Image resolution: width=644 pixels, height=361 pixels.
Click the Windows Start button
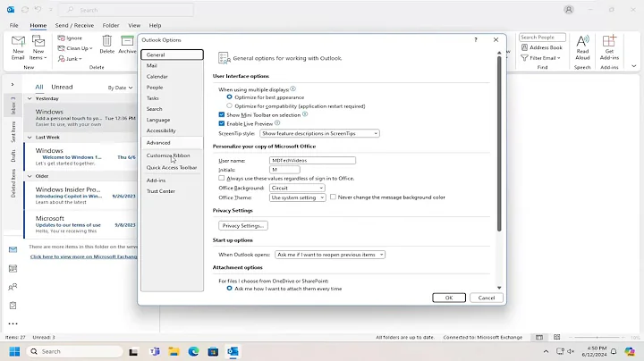14,351
